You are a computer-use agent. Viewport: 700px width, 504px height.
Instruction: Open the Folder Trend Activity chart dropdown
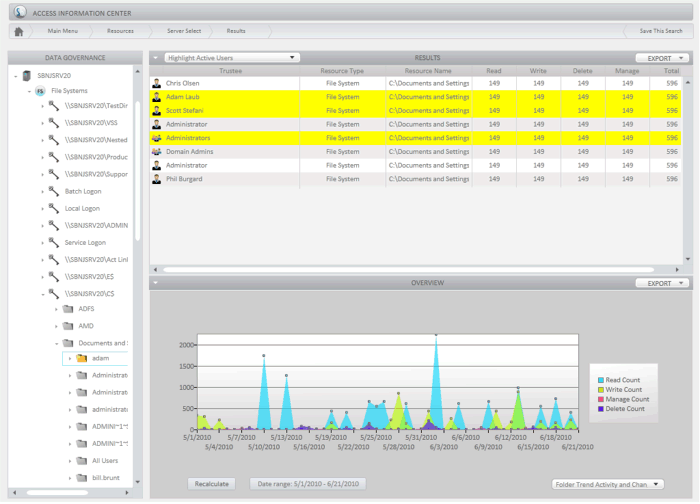(608, 484)
